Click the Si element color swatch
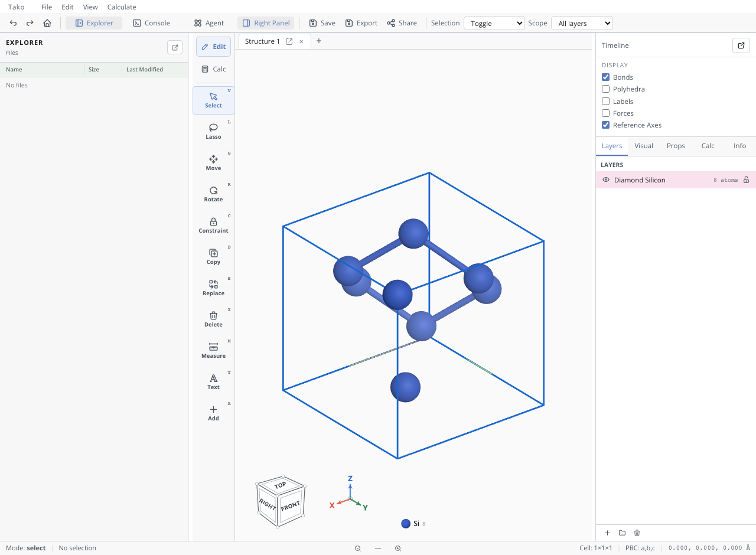 (406, 524)
